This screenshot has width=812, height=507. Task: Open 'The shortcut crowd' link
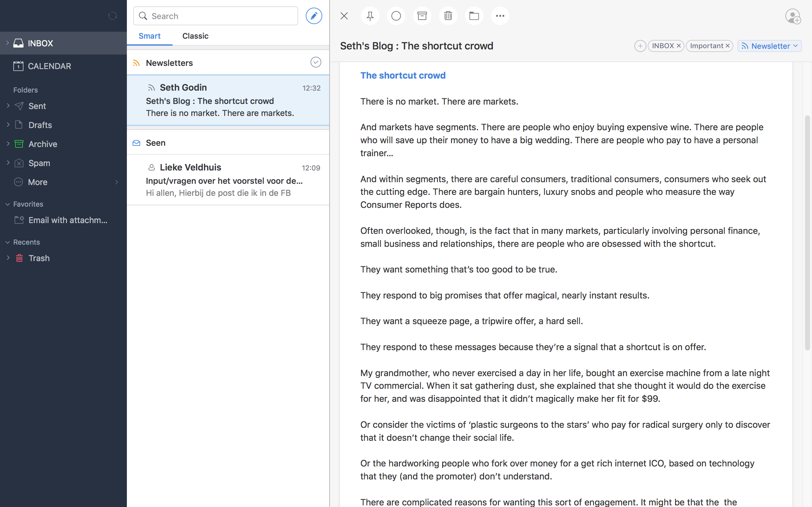tap(403, 75)
